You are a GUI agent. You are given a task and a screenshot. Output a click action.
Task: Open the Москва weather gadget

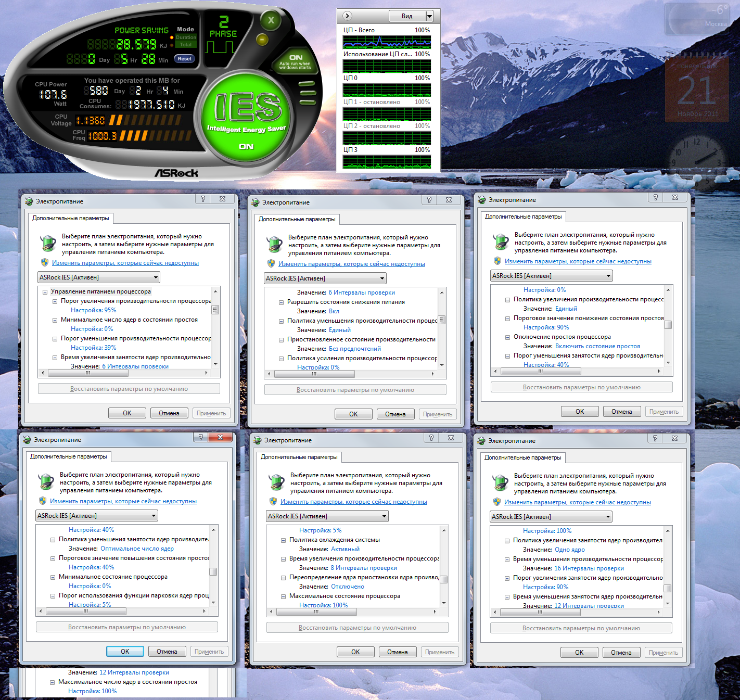tap(698, 19)
